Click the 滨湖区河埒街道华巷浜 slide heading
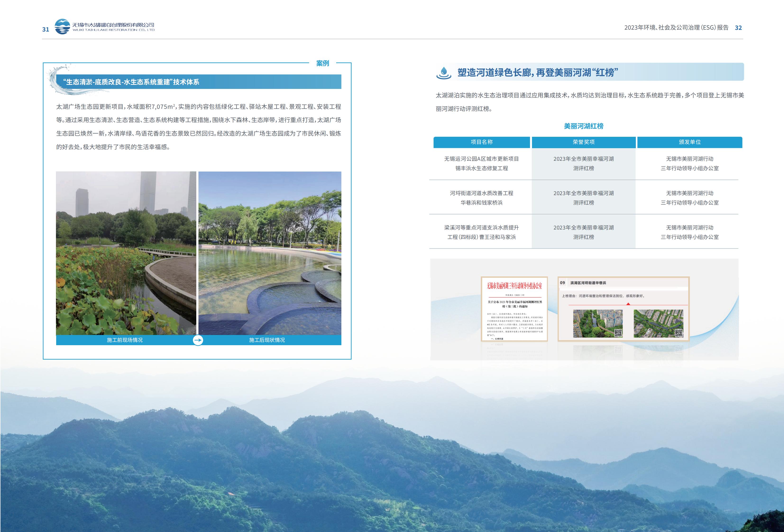 pyautogui.click(x=588, y=283)
